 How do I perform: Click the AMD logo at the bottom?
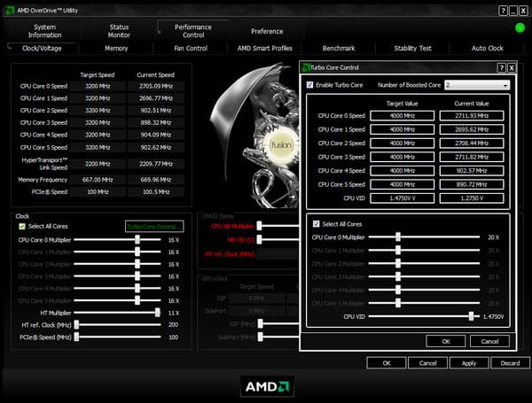[267, 386]
